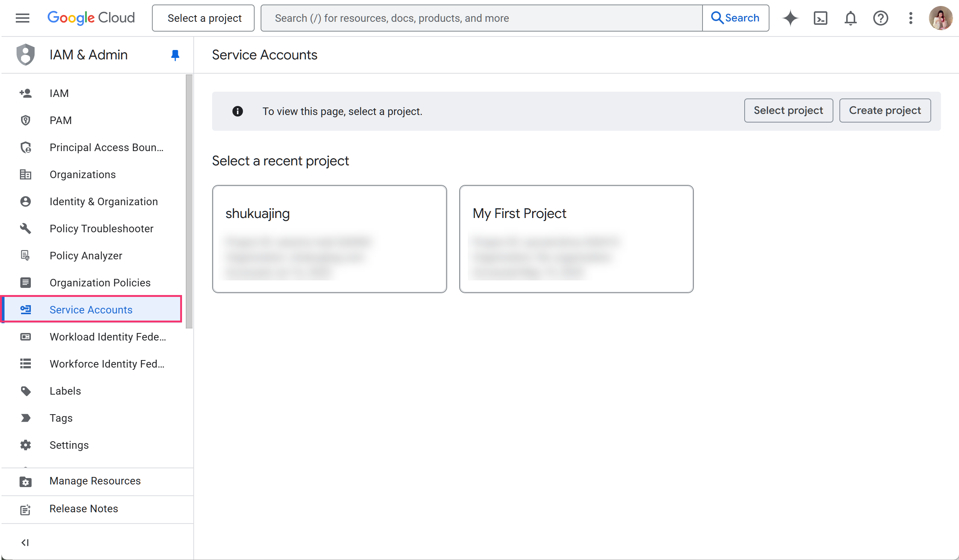This screenshot has height=560, width=959.
Task: Click the Organization Policies list icon
Action: click(26, 282)
